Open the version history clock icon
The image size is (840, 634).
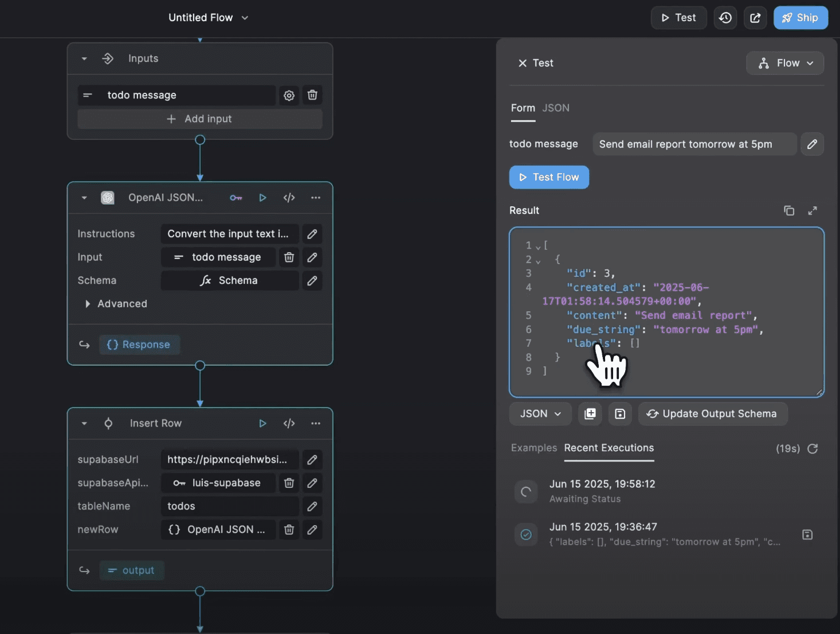point(725,18)
